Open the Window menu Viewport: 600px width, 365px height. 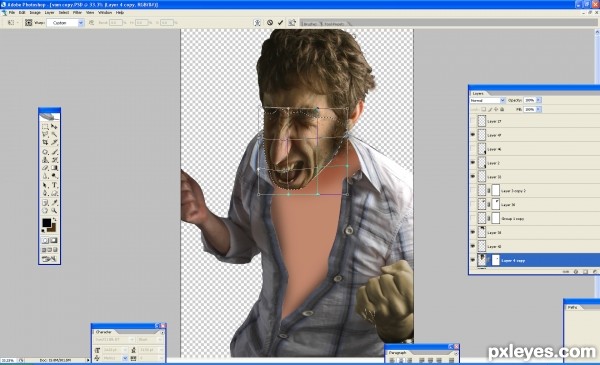(x=105, y=13)
